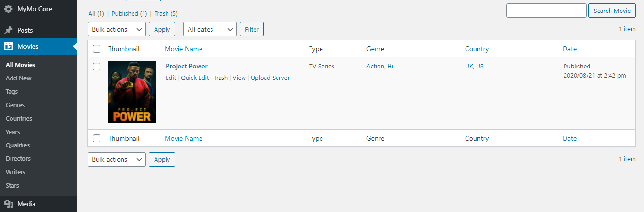
Task: Open the Genres submenu item
Action: pos(15,105)
